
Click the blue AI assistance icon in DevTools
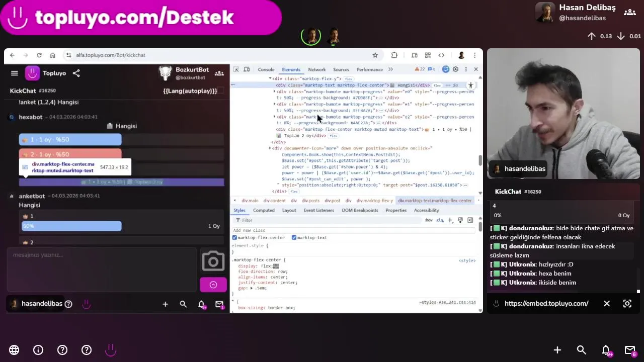coord(445,69)
